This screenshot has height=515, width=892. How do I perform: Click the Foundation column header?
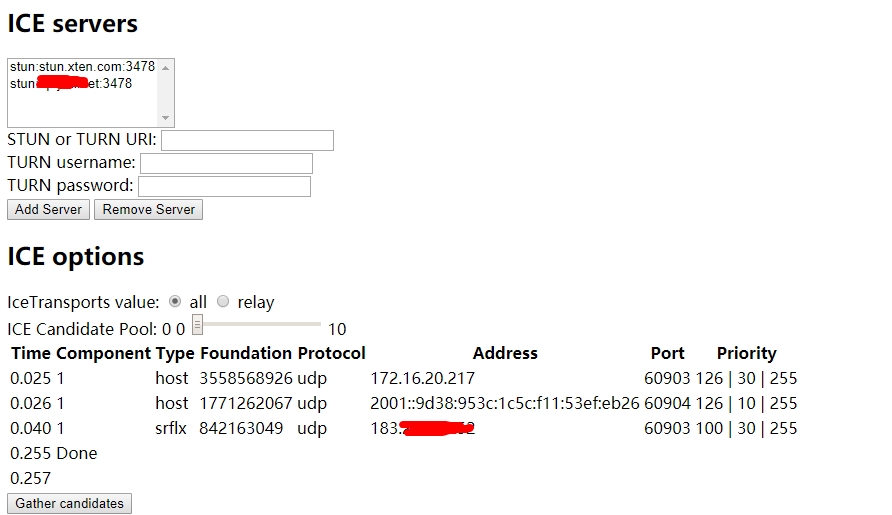[246, 353]
